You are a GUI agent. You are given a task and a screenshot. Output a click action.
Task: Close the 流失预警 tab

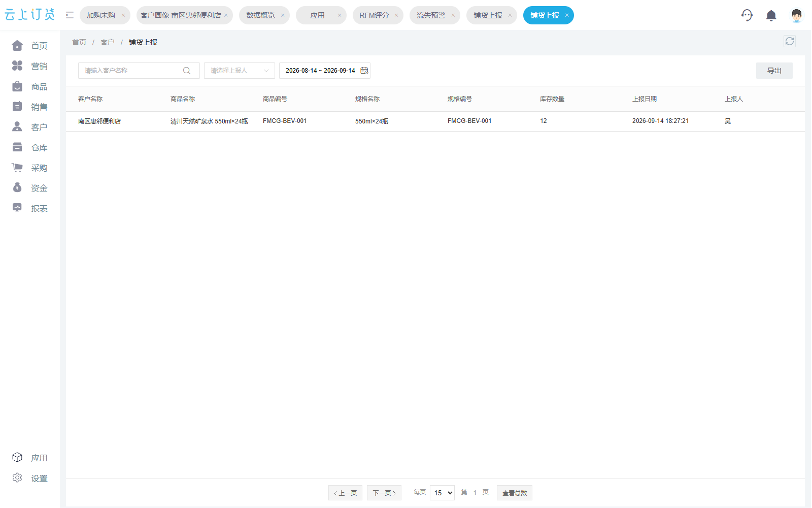pos(453,15)
